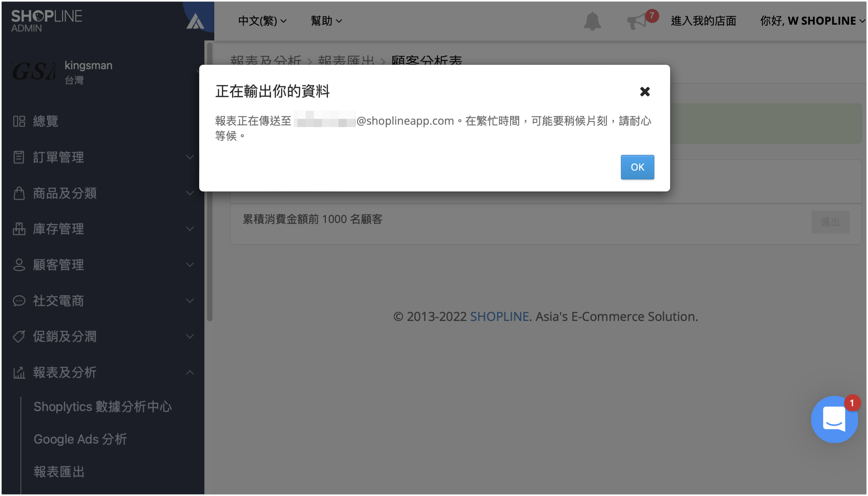Click the kingsman store logo thumbnail
This screenshot has width=868, height=496.
(x=33, y=72)
